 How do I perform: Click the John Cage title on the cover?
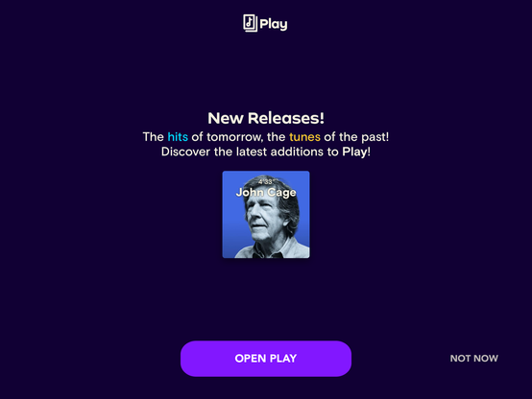pos(266,192)
